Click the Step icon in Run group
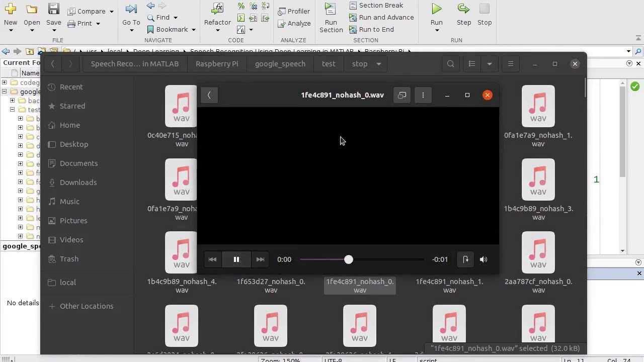The height and width of the screenshot is (362, 644). pyautogui.click(x=463, y=9)
